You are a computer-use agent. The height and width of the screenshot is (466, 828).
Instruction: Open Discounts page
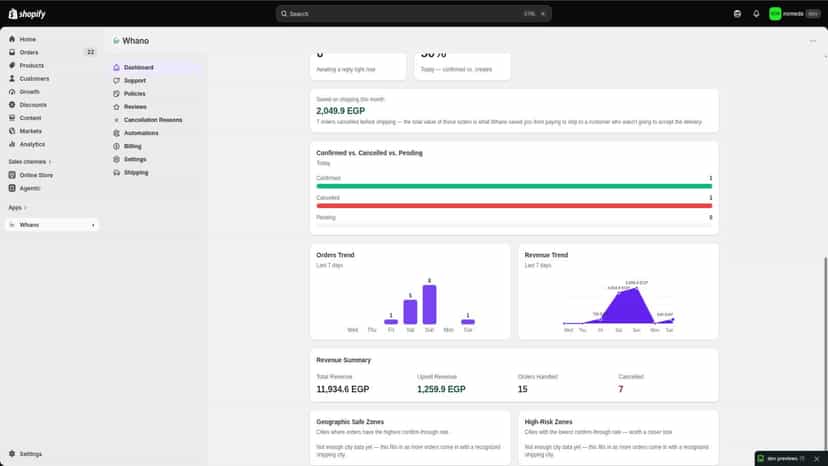(x=33, y=105)
